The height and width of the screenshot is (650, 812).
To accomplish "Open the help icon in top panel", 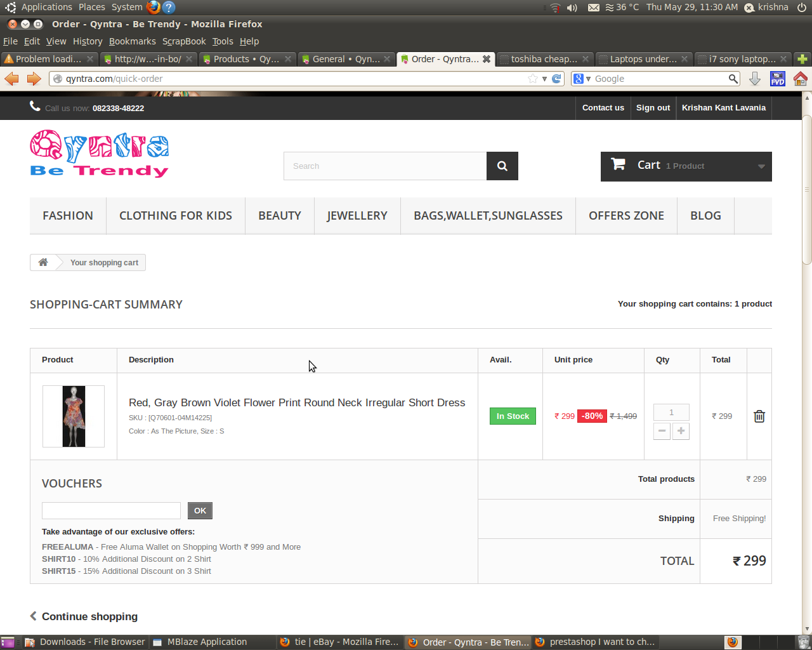I will click(x=169, y=7).
